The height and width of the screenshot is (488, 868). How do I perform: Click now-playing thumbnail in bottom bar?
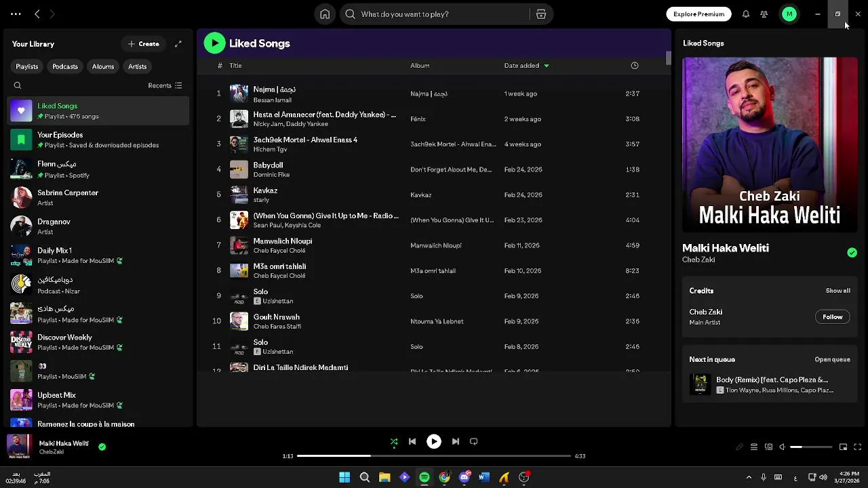click(19, 447)
